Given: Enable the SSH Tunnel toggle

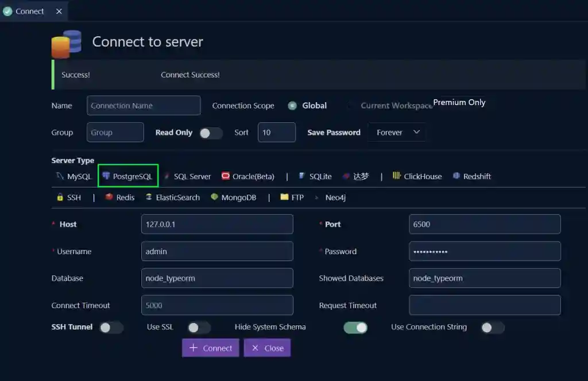Looking at the screenshot, I should tap(111, 327).
